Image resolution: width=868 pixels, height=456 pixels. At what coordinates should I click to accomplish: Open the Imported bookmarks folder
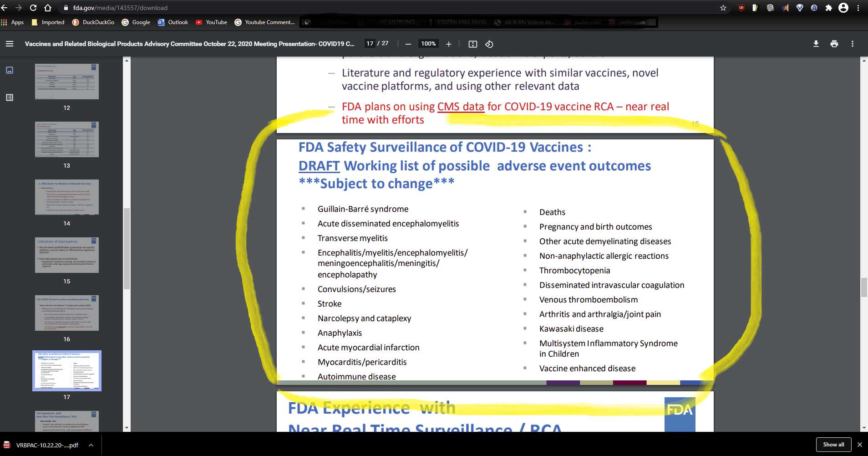coord(48,22)
